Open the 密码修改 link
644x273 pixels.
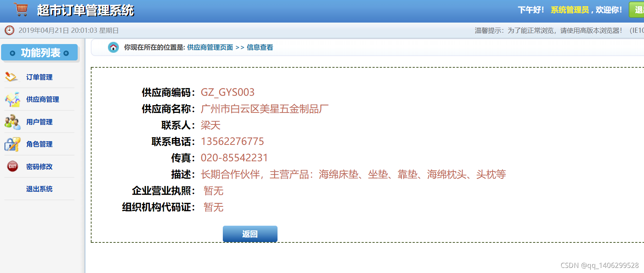[39, 167]
